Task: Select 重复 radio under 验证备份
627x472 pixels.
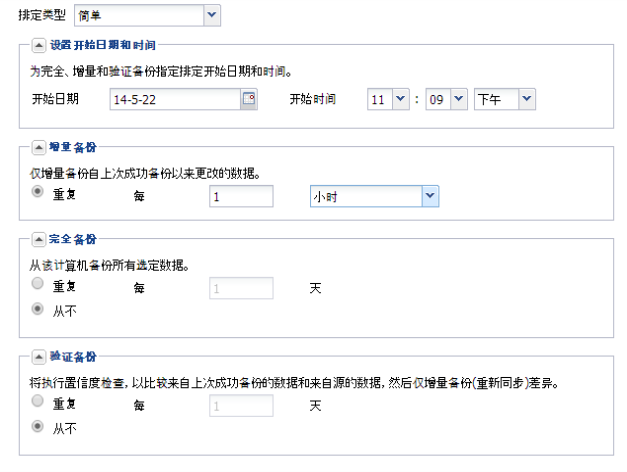Action: [x=38, y=402]
